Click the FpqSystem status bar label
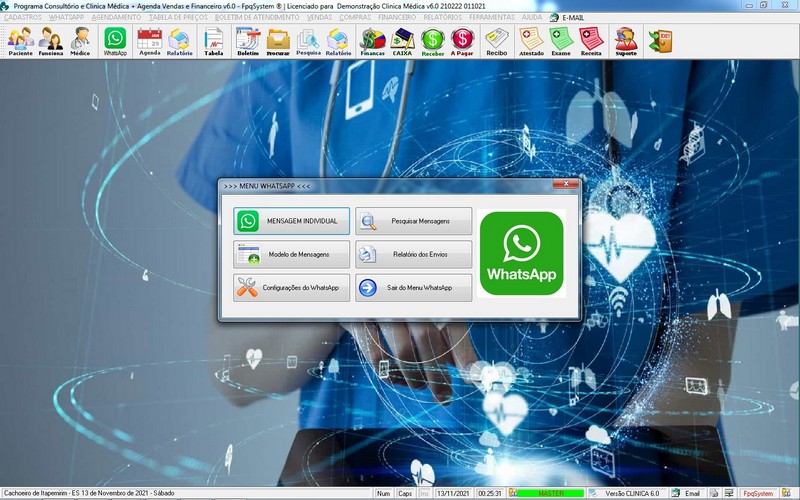The width and height of the screenshot is (800, 500). coord(758,493)
